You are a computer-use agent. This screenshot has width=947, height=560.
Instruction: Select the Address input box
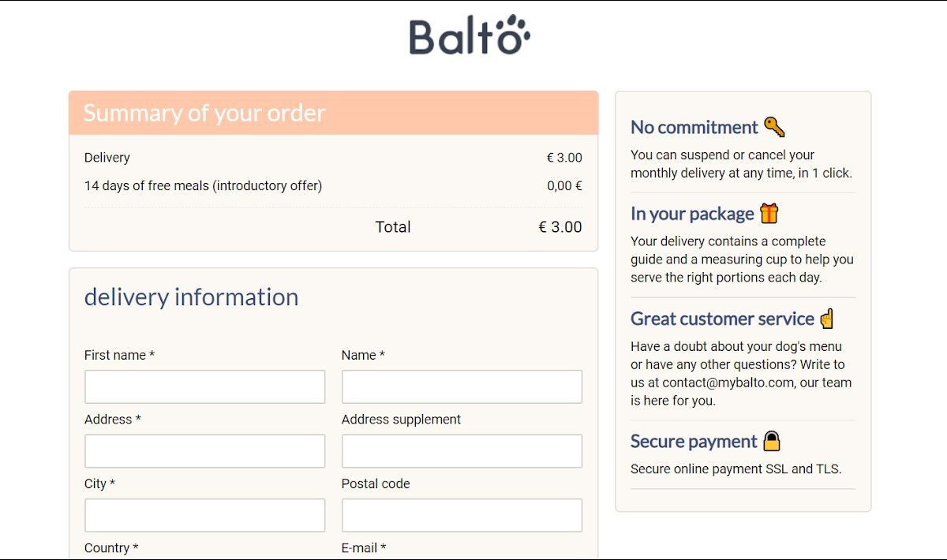[x=204, y=451]
